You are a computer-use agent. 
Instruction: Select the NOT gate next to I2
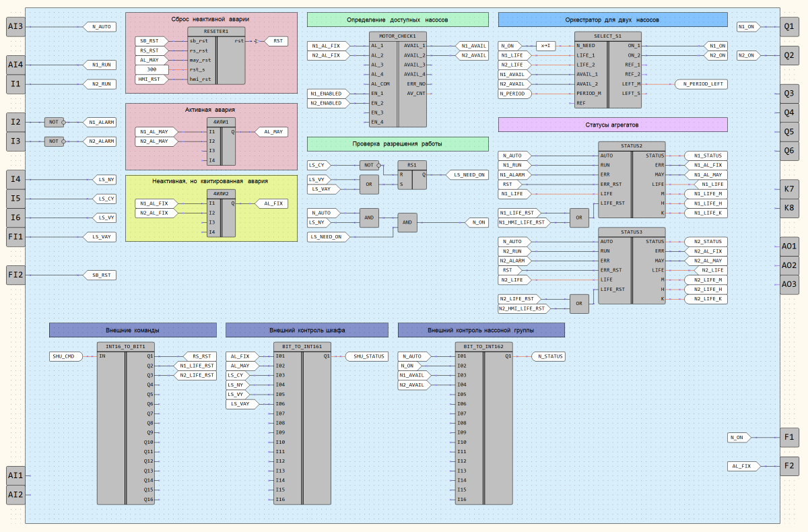(53, 122)
